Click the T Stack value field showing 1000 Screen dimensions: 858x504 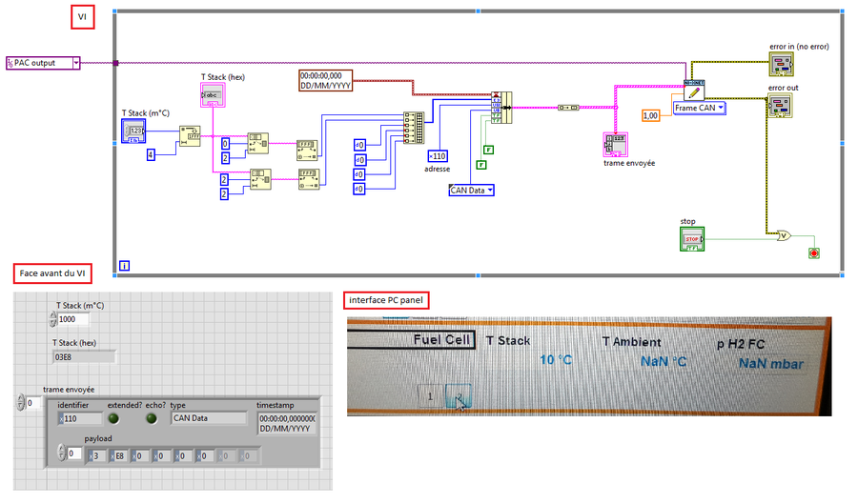[x=73, y=319]
